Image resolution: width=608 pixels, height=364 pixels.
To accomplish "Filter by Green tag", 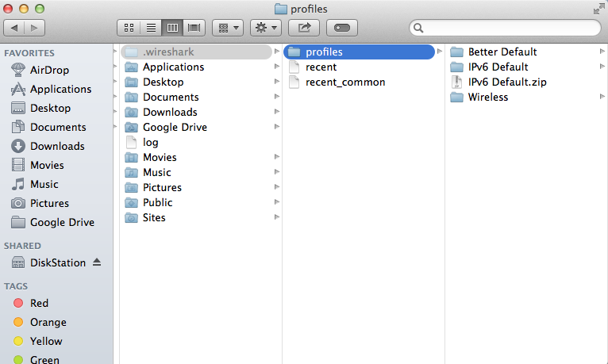I will coord(36,360).
